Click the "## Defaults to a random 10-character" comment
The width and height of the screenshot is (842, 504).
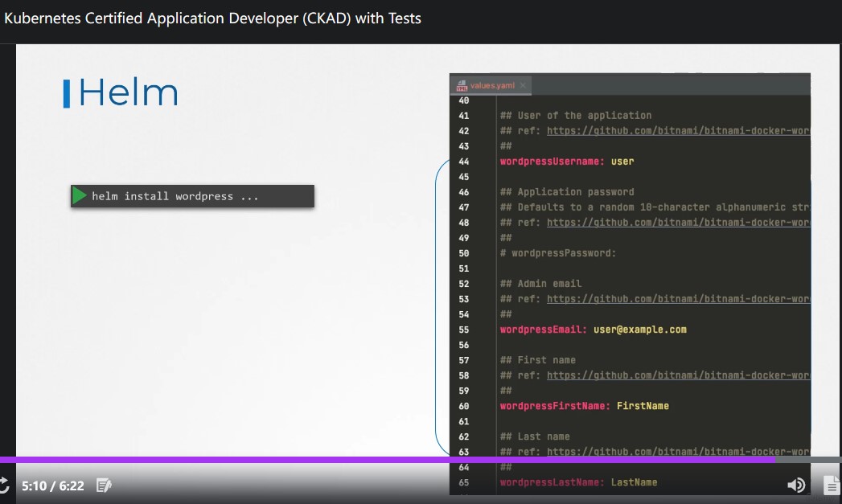[x=655, y=207]
